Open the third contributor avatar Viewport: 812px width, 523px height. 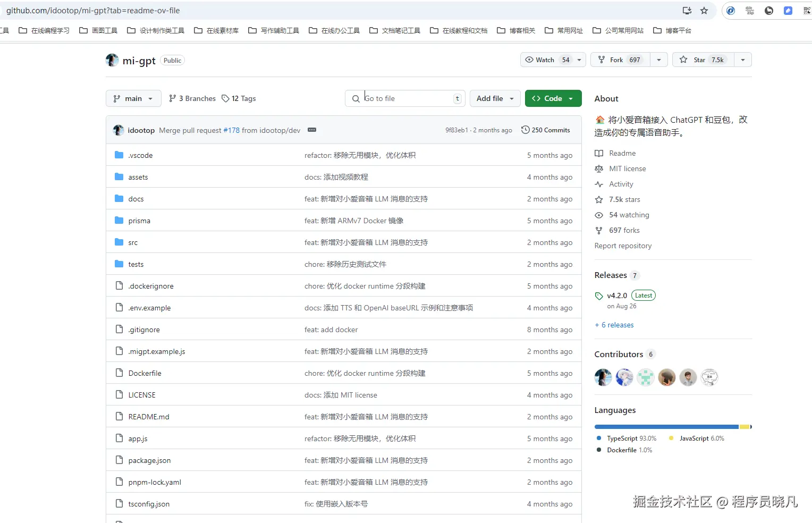pos(646,377)
